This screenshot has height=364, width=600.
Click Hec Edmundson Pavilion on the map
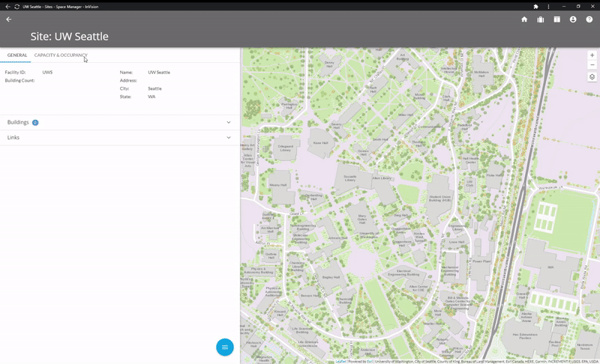[x=525, y=336]
